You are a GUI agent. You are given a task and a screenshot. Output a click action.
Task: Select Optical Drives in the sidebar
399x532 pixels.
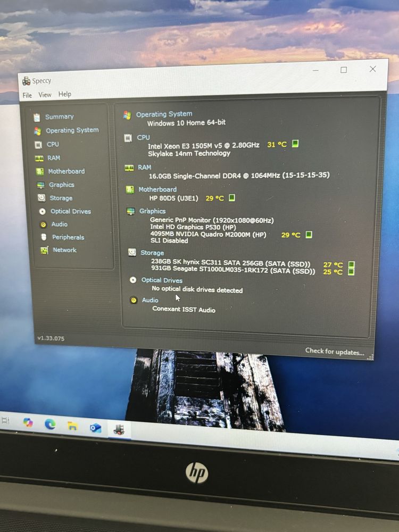coord(71,211)
